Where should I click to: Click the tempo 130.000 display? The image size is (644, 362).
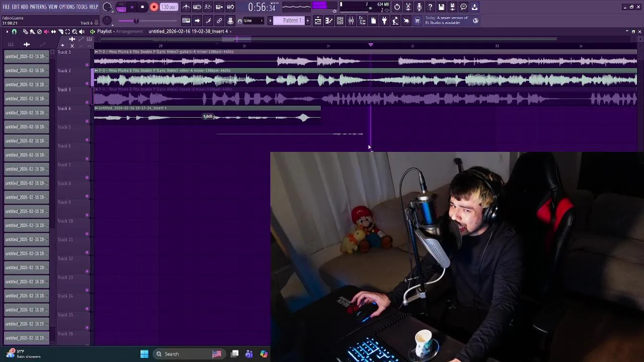click(x=169, y=7)
